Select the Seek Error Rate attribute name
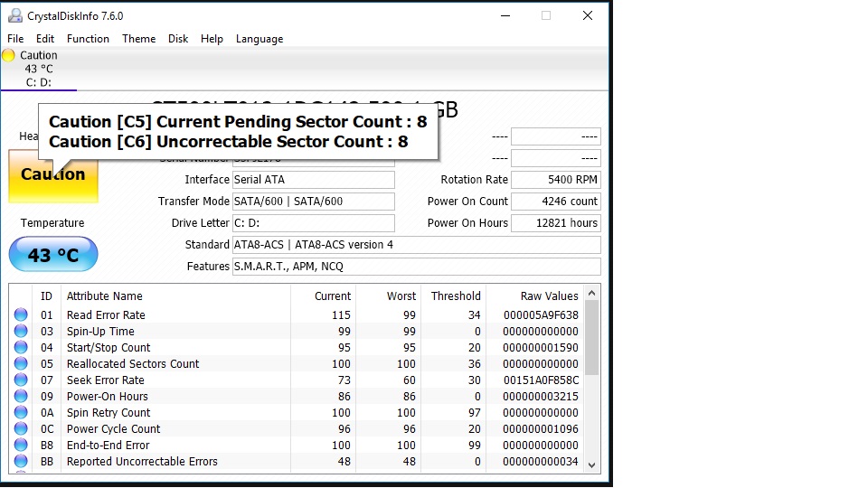 click(x=105, y=380)
